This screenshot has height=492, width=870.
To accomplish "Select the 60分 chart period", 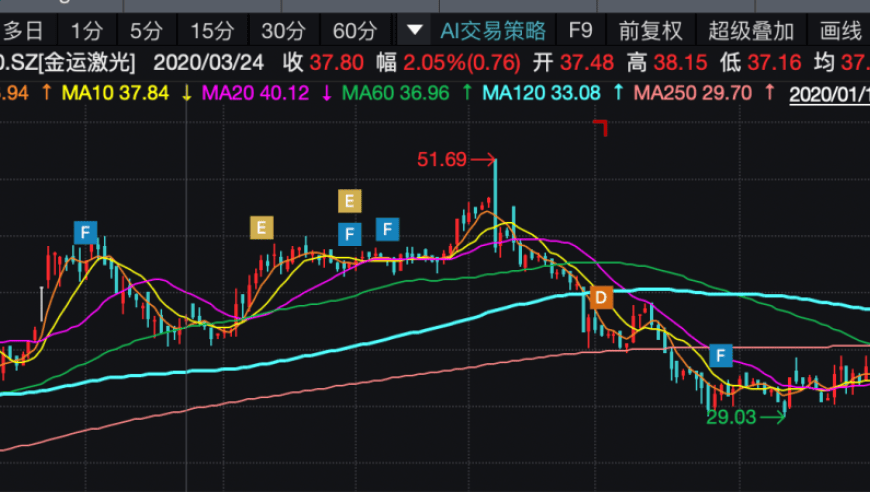I will click(355, 31).
